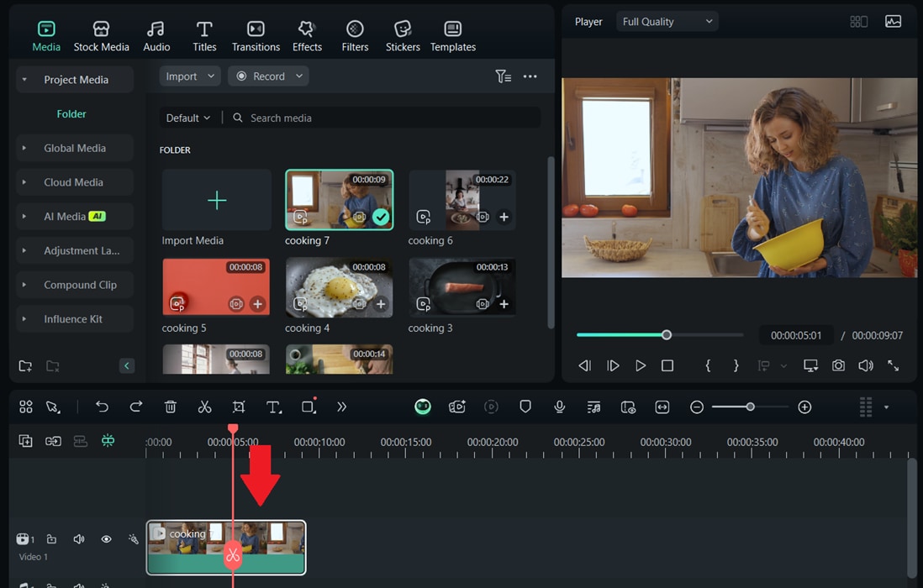Collapse sidebar with green chevron

(x=127, y=365)
